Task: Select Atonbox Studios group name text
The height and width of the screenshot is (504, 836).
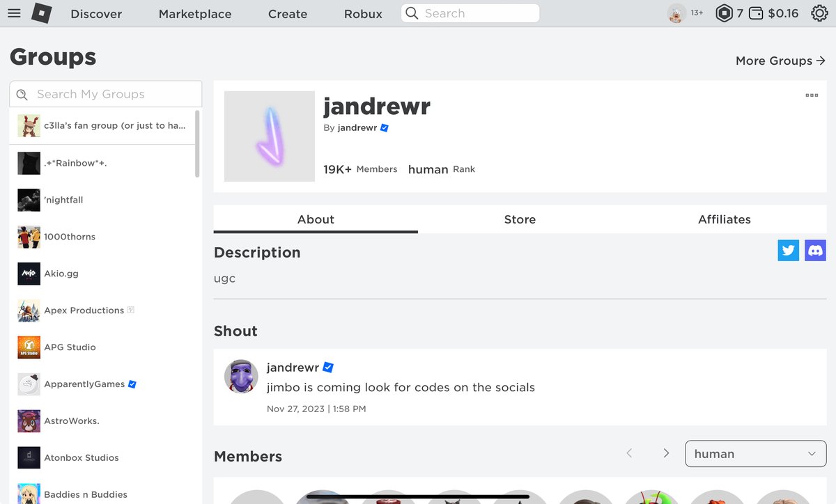Action: tap(82, 458)
